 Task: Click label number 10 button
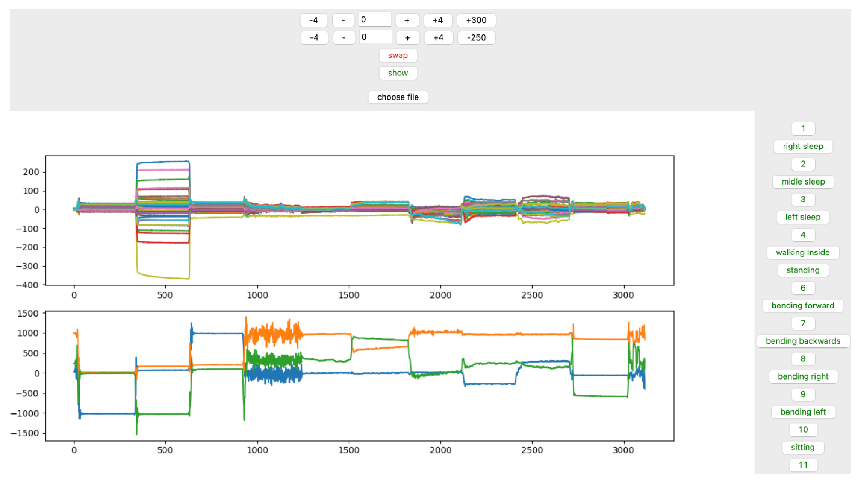point(803,429)
